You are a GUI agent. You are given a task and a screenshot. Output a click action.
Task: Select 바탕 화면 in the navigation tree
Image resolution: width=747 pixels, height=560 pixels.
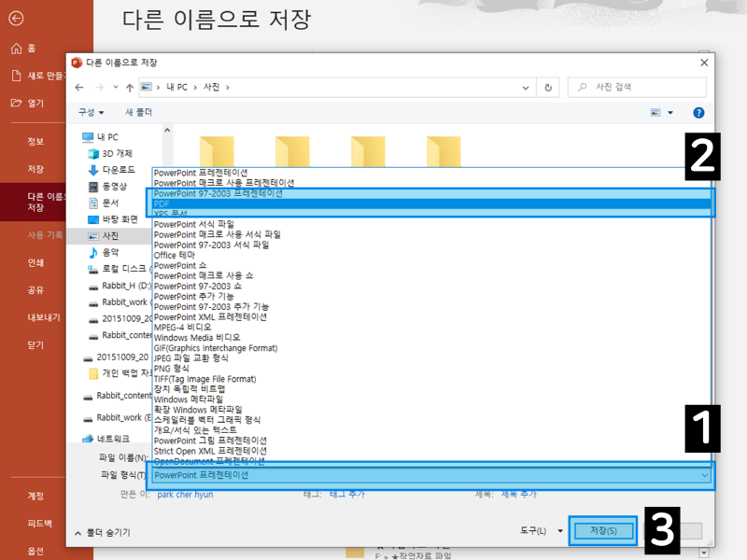pyautogui.click(x=113, y=219)
